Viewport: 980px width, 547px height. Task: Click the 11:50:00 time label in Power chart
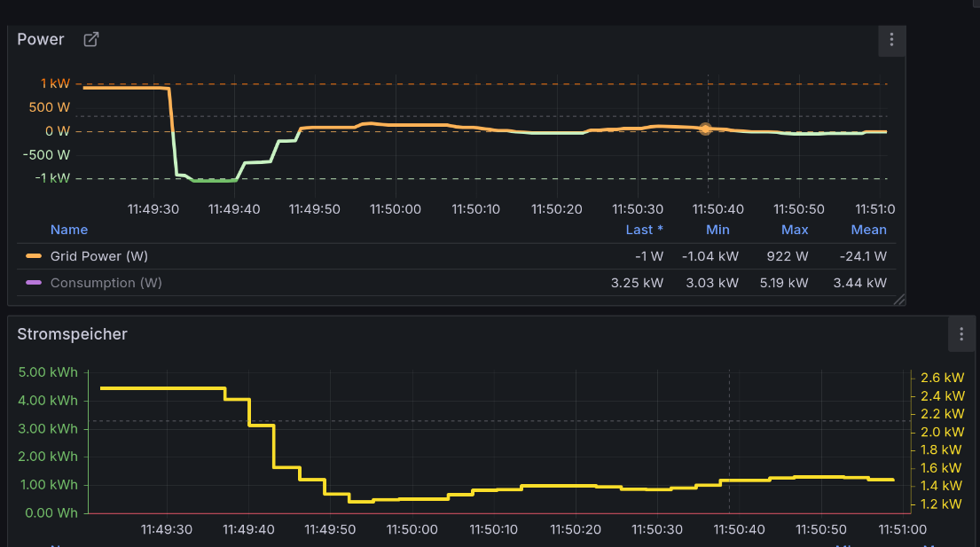point(395,209)
